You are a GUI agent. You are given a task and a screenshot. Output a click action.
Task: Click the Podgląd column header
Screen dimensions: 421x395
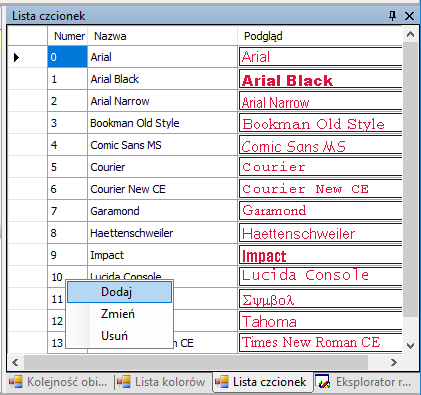coord(320,36)
